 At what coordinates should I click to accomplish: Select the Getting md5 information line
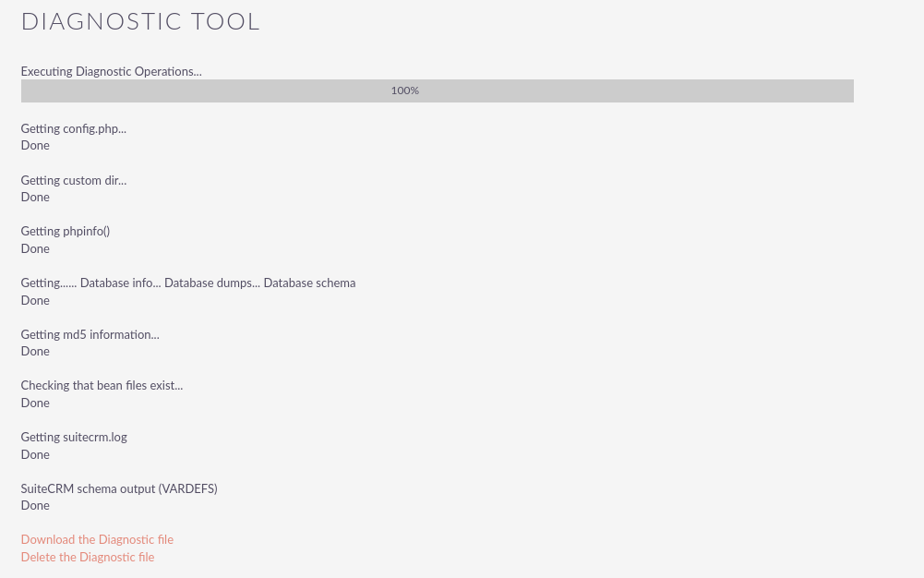90,335
